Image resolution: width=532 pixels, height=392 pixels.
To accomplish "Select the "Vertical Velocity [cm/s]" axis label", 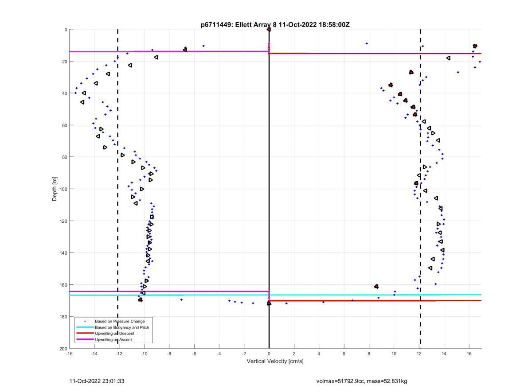I will click(275, 361).
